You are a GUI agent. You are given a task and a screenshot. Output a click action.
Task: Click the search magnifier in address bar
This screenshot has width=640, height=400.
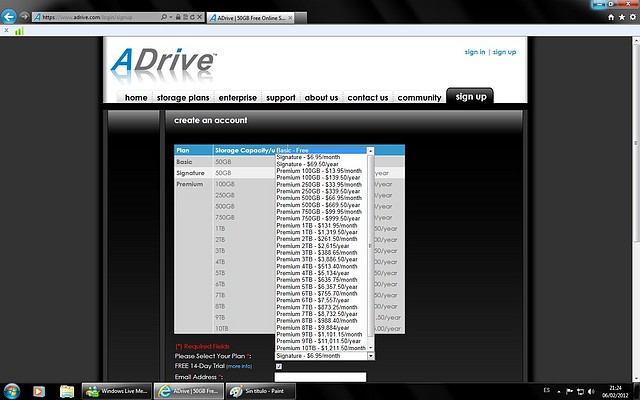click(164, 17)
